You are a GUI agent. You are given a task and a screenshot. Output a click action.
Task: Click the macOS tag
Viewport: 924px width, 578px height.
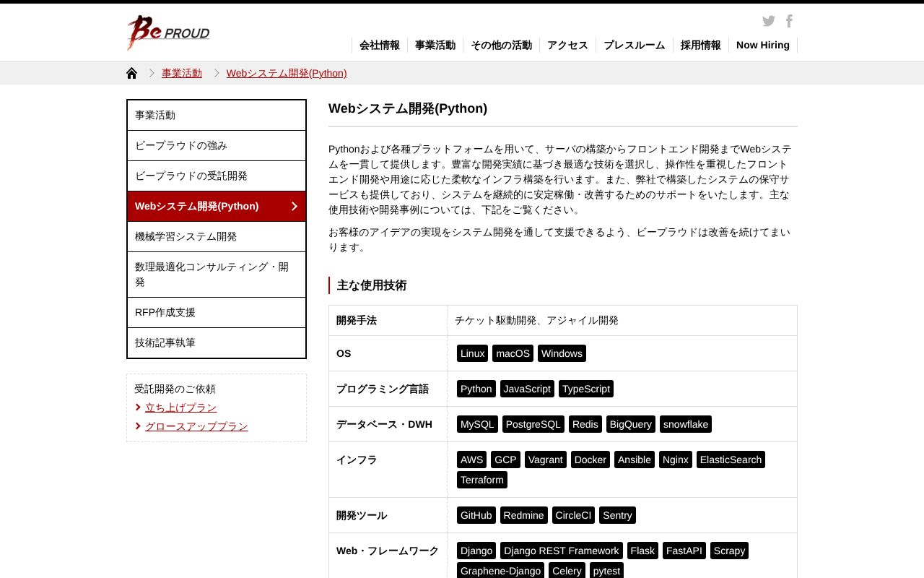513,353
